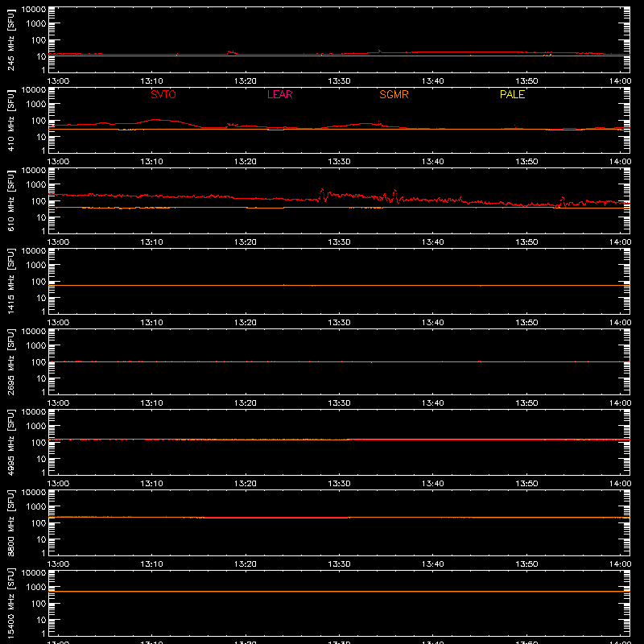This screenshot has width=644, height=644.
Task: Click the '4995 MHz [SFU]' axis label
Action: point(11,442)
